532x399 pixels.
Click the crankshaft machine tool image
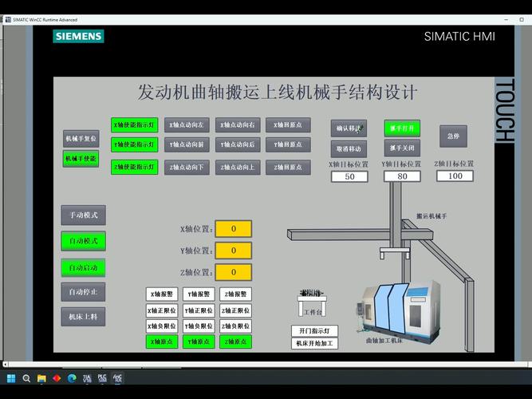tap(399, 311)
